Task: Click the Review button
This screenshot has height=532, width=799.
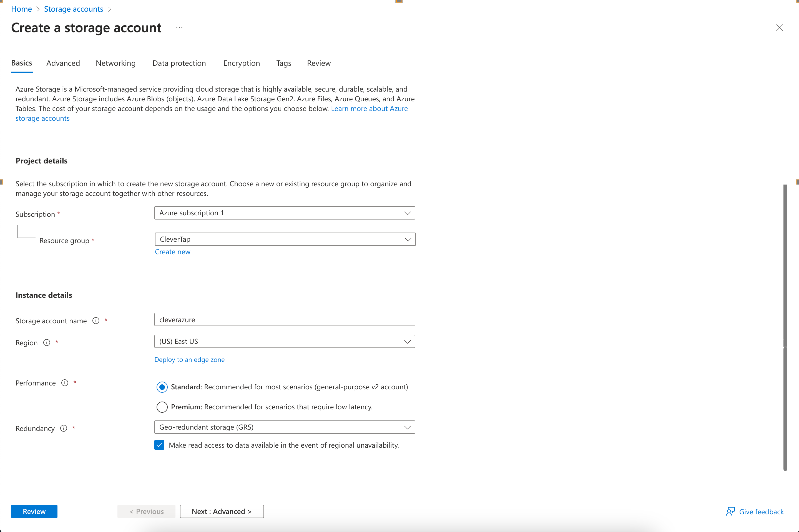Action: (x=34, y=511)
